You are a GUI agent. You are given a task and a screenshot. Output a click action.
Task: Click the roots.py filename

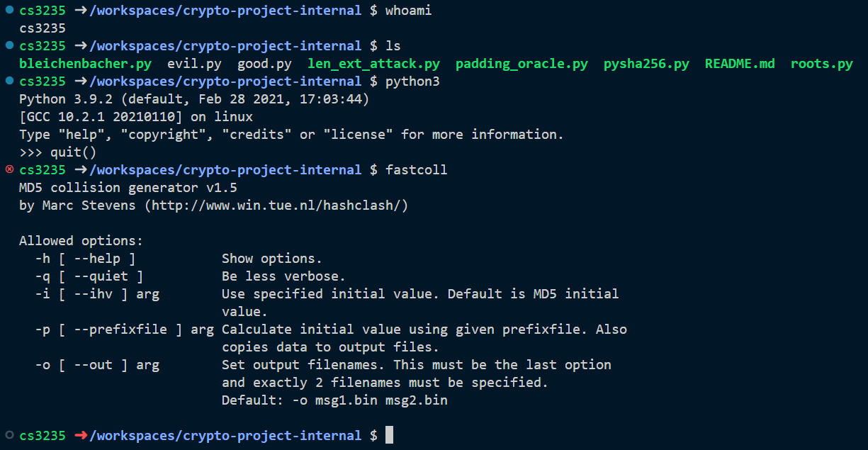click(x=822, y=64)
